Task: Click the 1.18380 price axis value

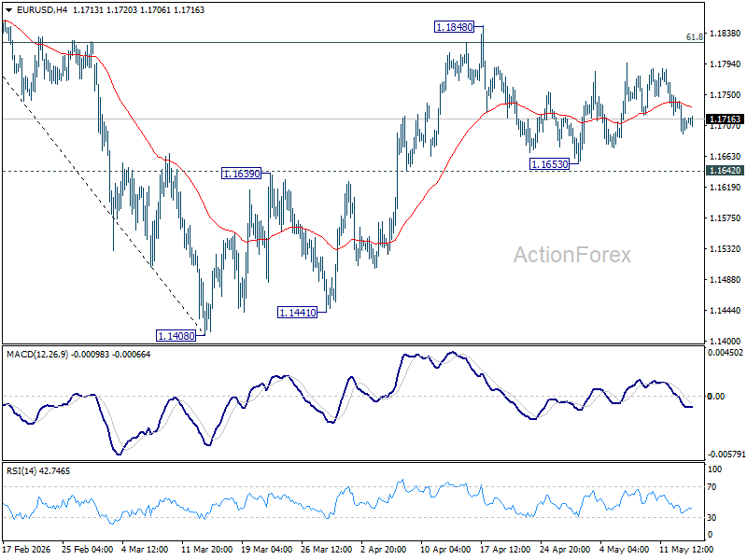Action: pyautogui.click(x=726, y=34)
